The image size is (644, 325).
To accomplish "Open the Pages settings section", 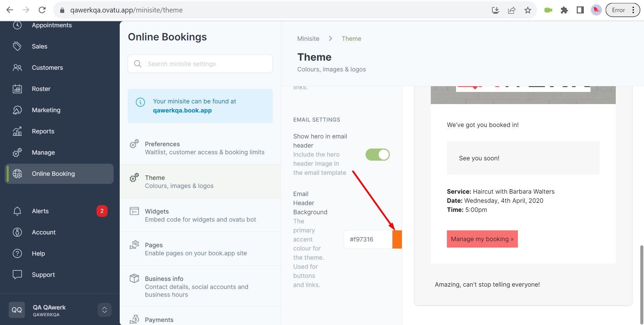I will click(200, 249).
